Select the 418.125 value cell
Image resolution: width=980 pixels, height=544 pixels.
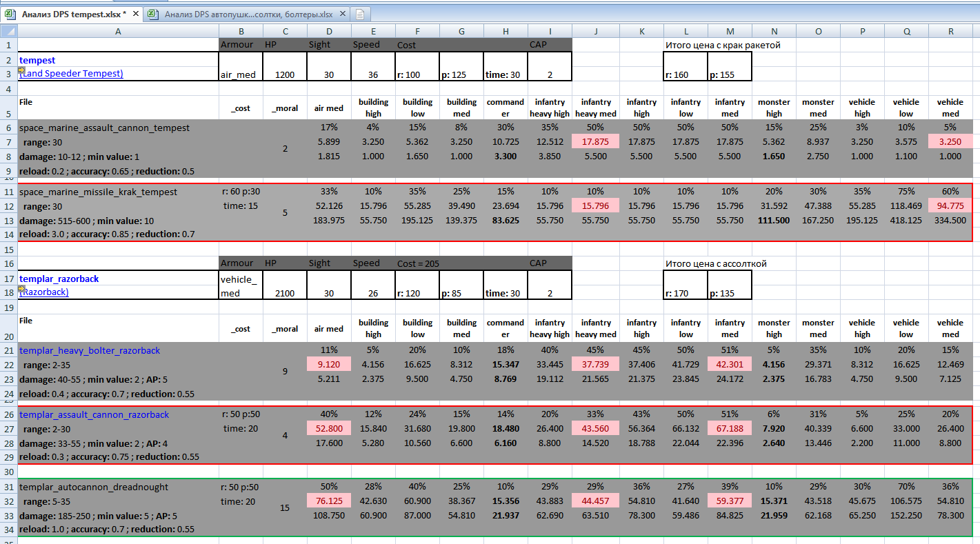point(906,221)
